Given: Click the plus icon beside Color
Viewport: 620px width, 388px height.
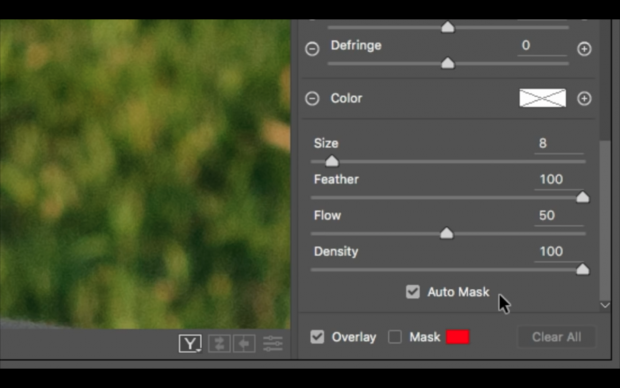Looking at the screenshot, I should coord(584,98).
